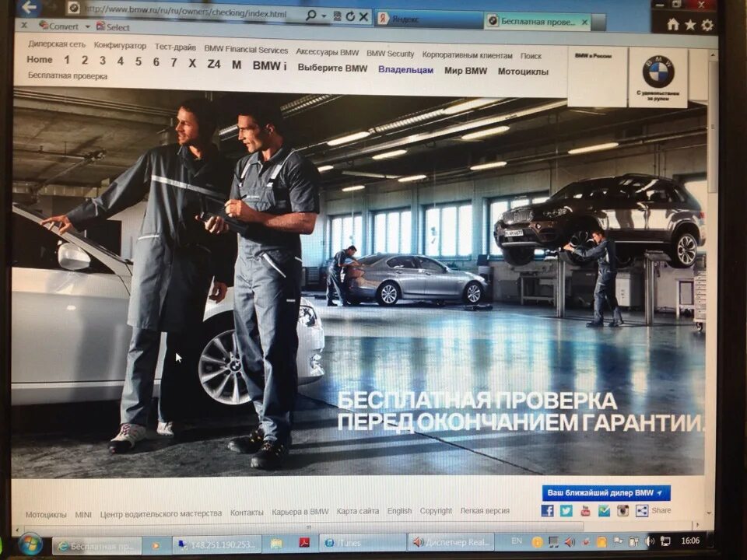Expand the Convert dropdown arrow
This screenshot has width=747, height=560.
point(87,26)
